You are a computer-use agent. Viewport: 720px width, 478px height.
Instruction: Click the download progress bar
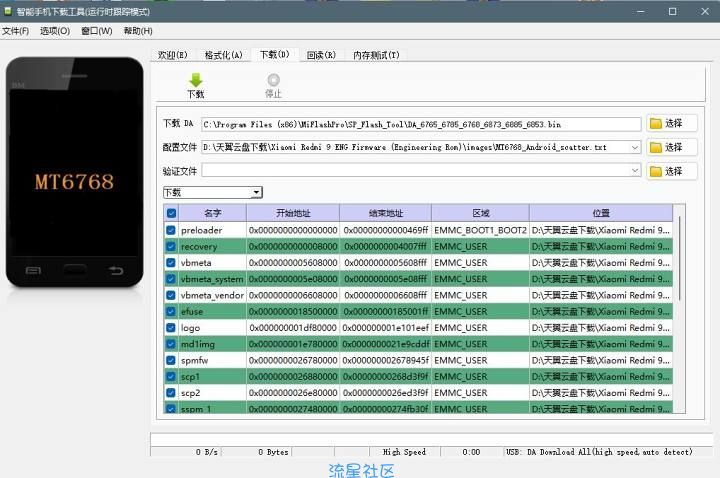click(432, 439)
